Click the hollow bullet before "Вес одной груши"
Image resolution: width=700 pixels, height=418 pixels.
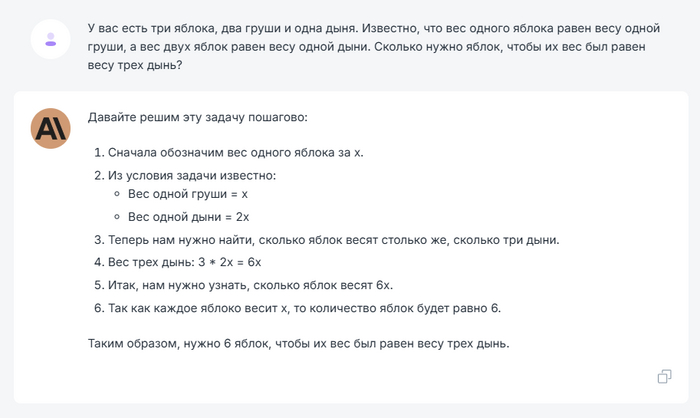pyautogui.click(x=117, y=195)
